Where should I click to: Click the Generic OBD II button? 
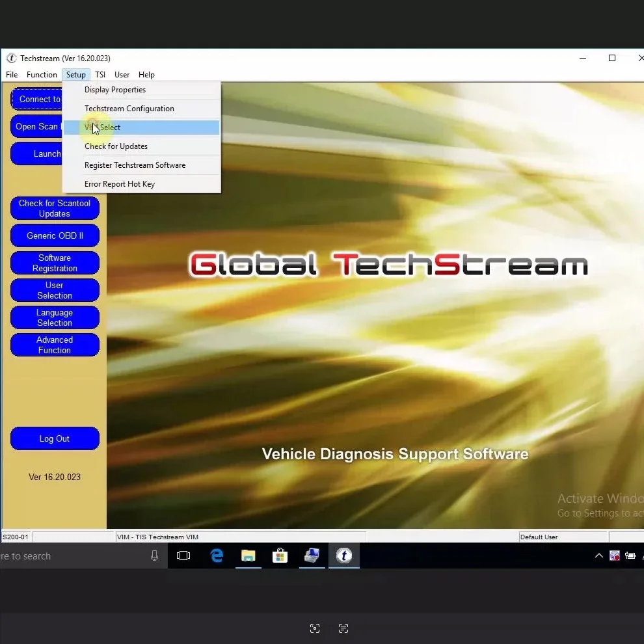pos(55,235)
